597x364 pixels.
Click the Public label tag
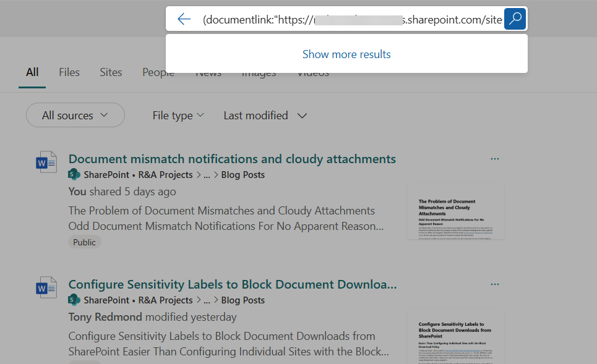(85, 242)
